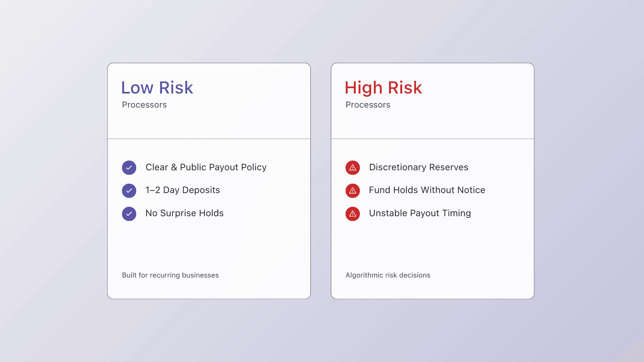Screen dimensions: 644x362
Task: Click the Low Risk heading
Action: point(157,88)
